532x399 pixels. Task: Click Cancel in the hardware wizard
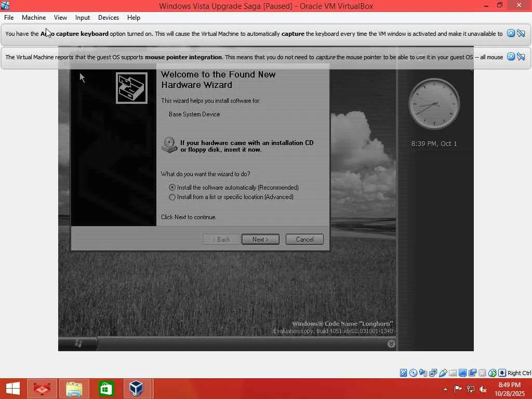coord(304,239)
